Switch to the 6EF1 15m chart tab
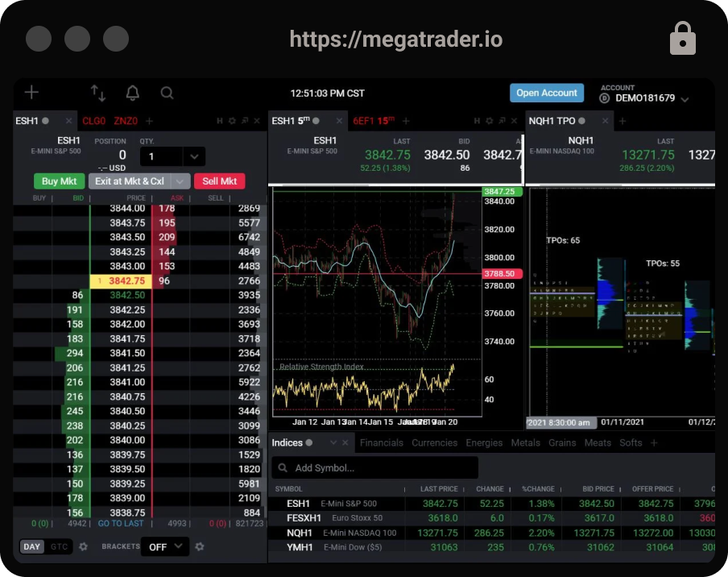 point(374,121)
